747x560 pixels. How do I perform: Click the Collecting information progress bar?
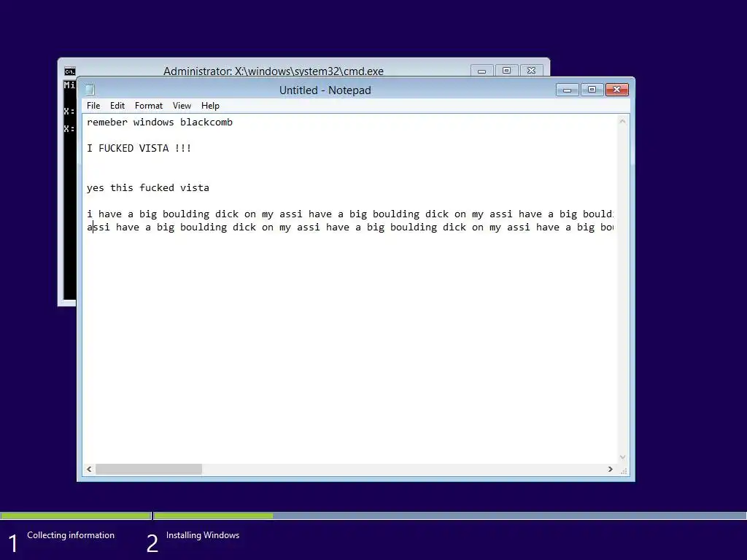coord(76,516)
